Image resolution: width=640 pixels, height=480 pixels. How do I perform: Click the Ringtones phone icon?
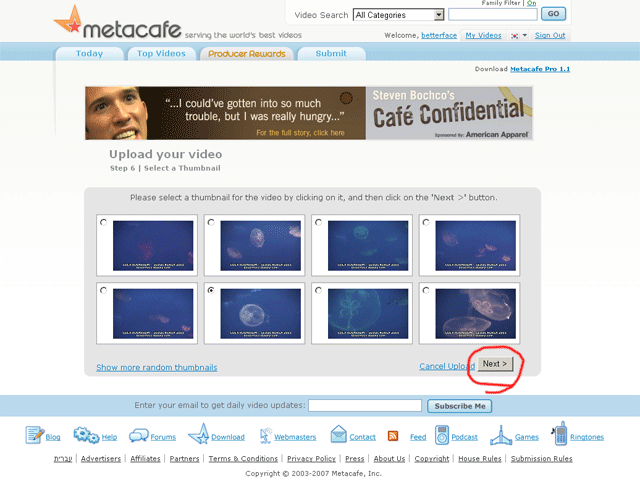click(x=560, y=434)
